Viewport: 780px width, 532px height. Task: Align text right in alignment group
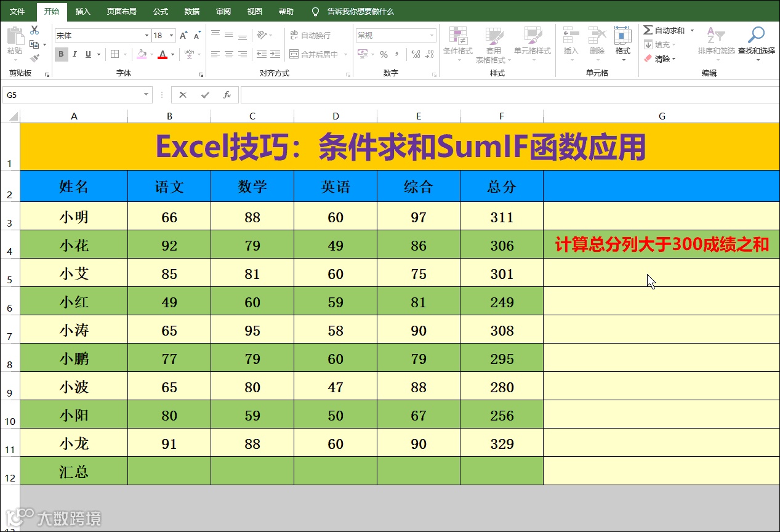coord(243,54)
